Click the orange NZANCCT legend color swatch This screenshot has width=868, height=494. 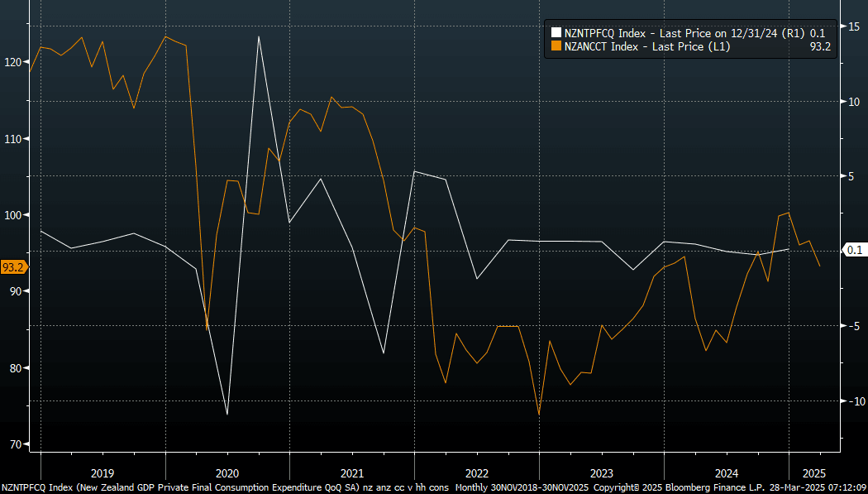(x=556, y=46)
